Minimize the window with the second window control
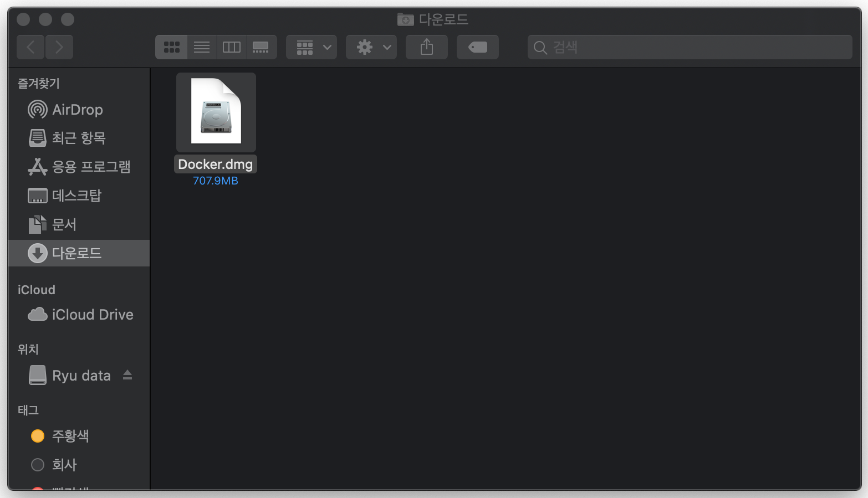Viewport: 868px width, 498px height. [x=45, y=19]
